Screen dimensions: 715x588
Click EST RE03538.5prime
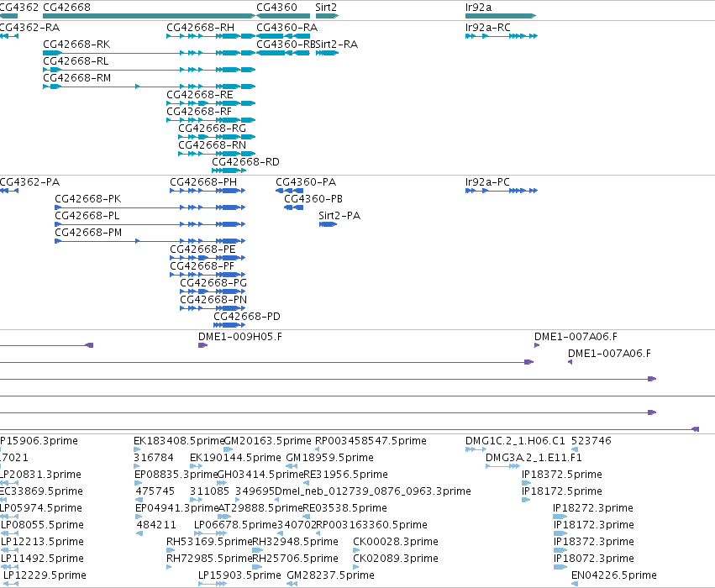pyautogui.click(x=345, y=508)
